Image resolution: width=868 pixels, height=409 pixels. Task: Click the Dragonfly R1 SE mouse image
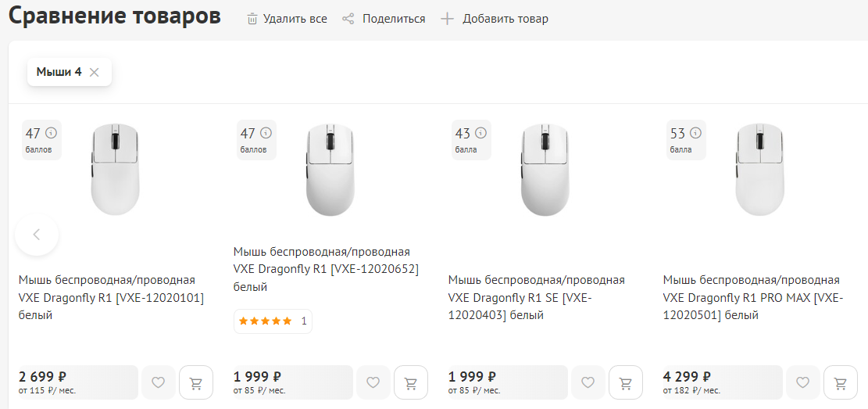pos(545,170)
